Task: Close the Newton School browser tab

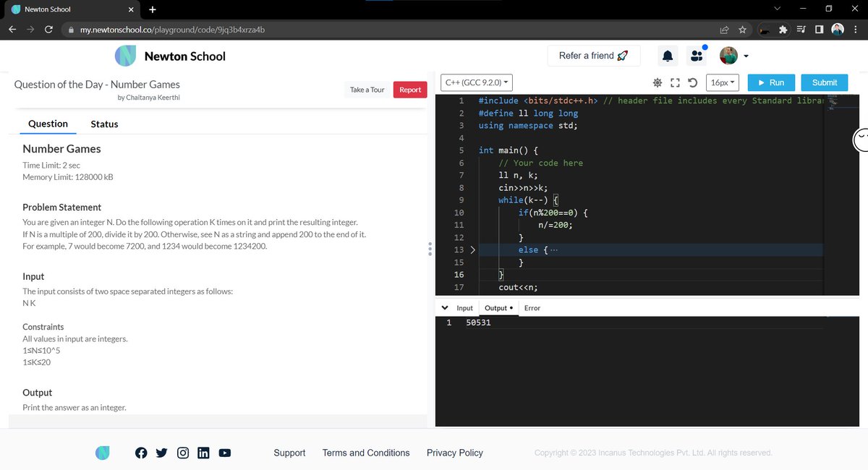Action: 131,10
